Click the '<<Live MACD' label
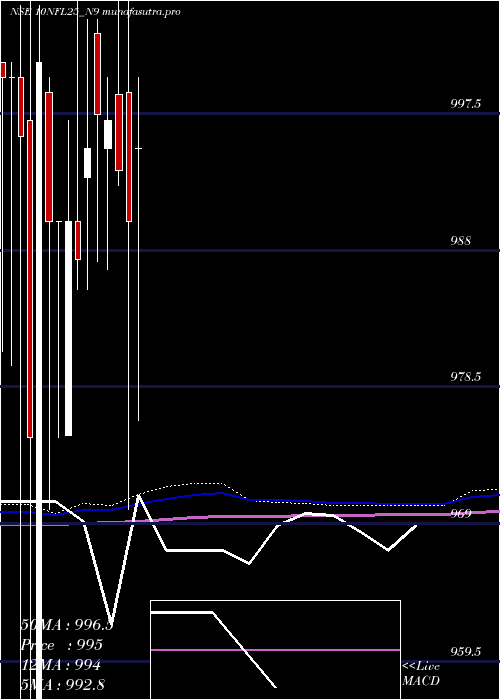This screenshot has height=700, width=500. point(421,674)
